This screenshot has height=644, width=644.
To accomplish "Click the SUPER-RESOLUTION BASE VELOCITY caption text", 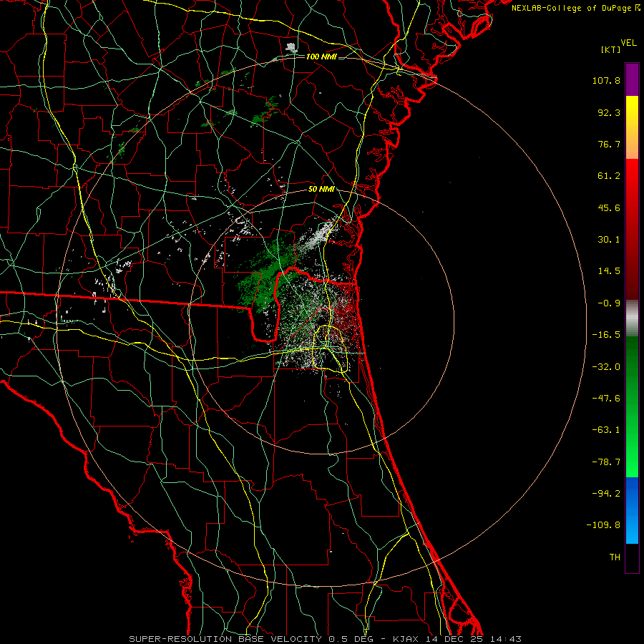I will point(225,639).
